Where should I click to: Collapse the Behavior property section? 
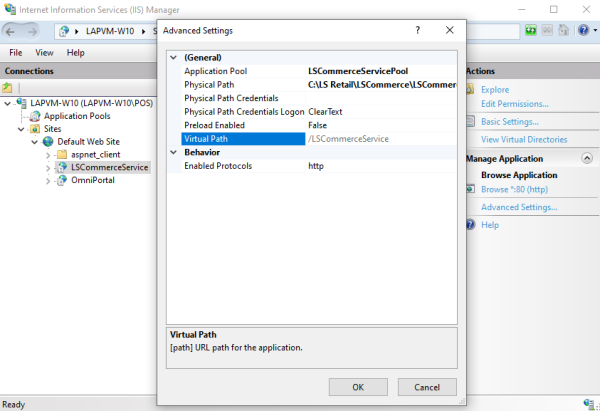pos(174,152)
